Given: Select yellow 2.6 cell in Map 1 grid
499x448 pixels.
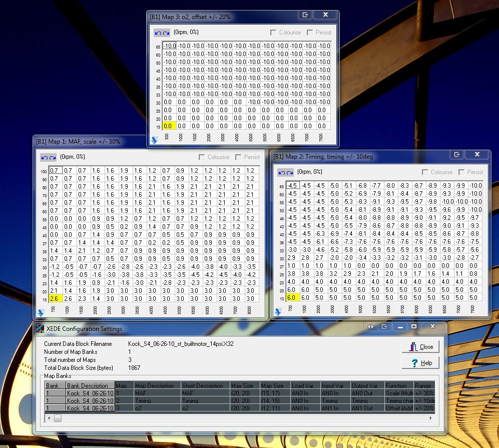Looking at the screenshot, I should click(56, 299).
